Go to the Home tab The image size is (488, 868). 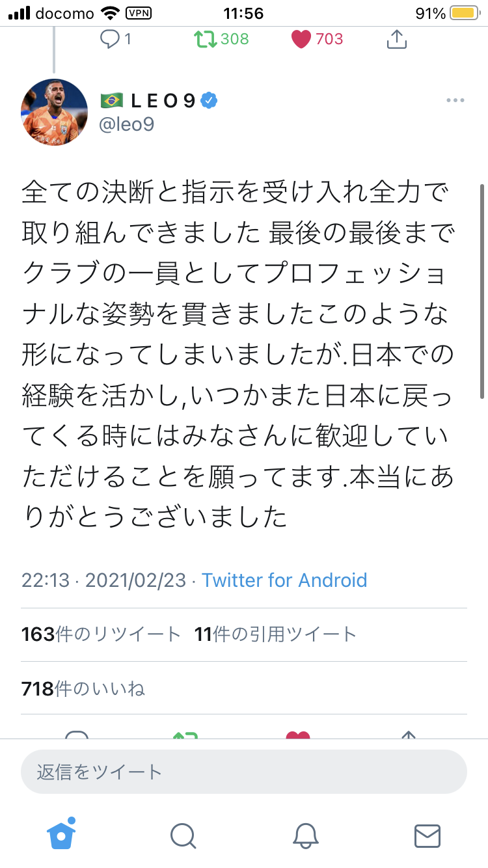(x=61, y=835)
